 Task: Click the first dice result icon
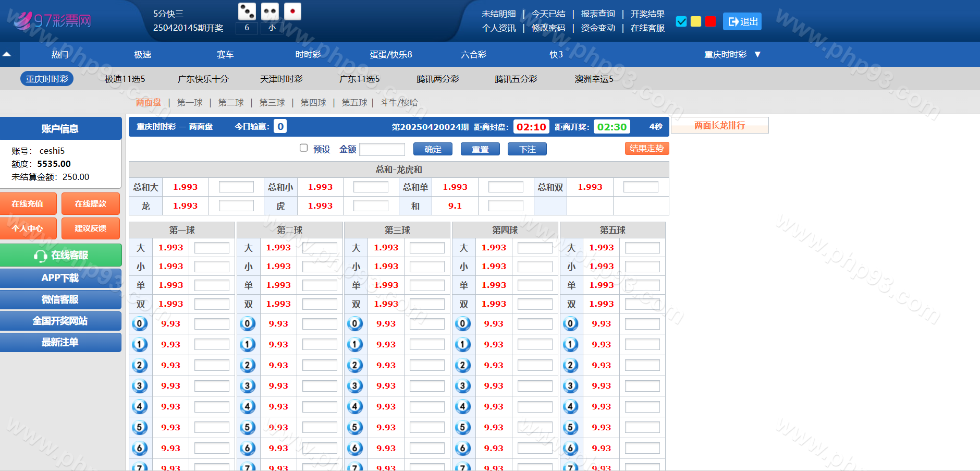click(x=247, y=11)
